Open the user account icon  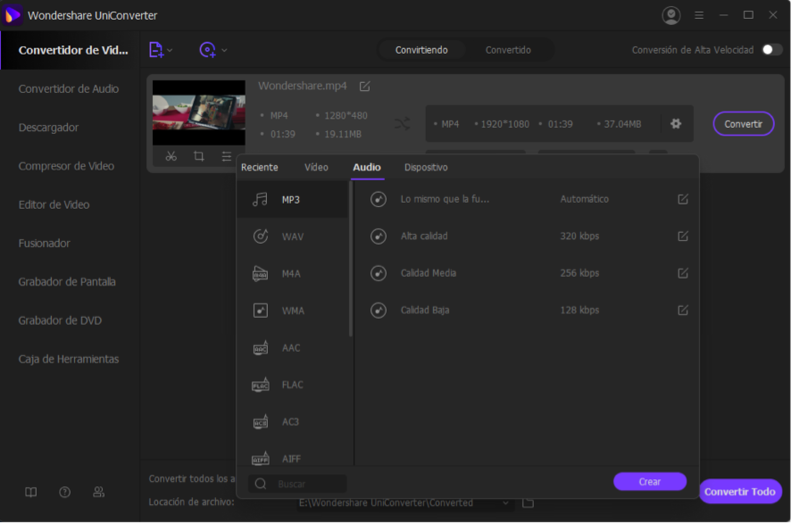671,16
